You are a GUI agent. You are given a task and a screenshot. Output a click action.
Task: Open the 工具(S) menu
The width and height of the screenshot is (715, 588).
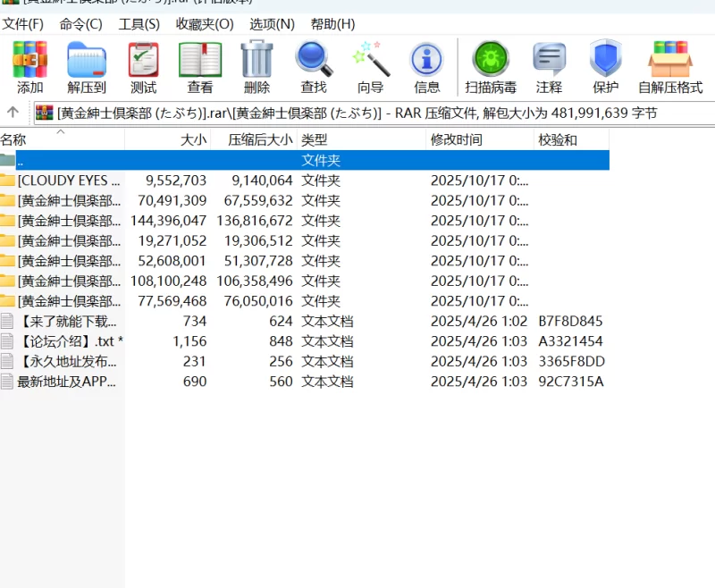coord(139,24)
